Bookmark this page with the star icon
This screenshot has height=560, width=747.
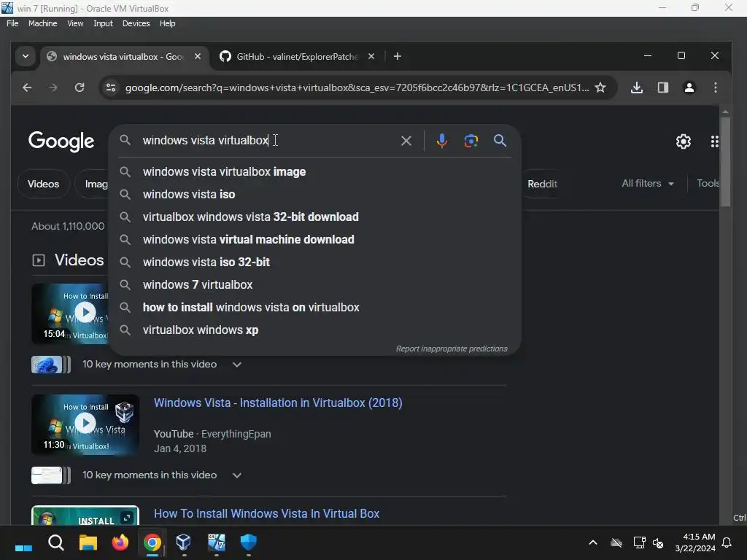tap(600, 87)
